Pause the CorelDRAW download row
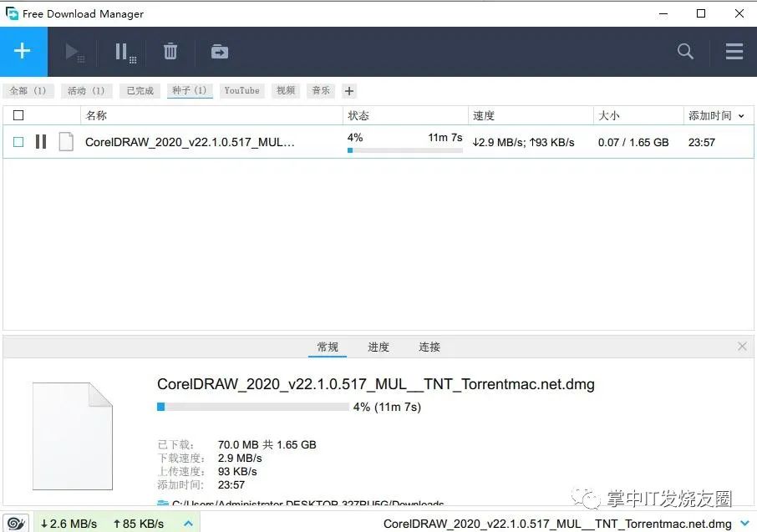Screen dimensions: 757x532 [41, 142]
